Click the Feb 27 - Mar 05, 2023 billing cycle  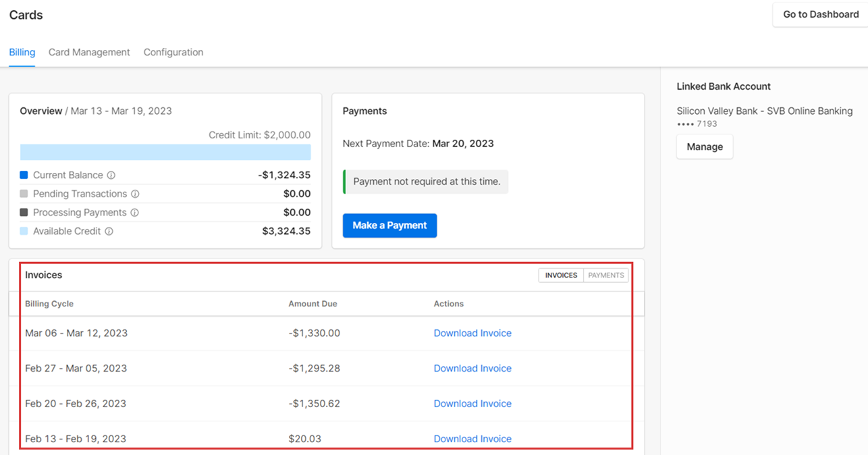(76, 369)
